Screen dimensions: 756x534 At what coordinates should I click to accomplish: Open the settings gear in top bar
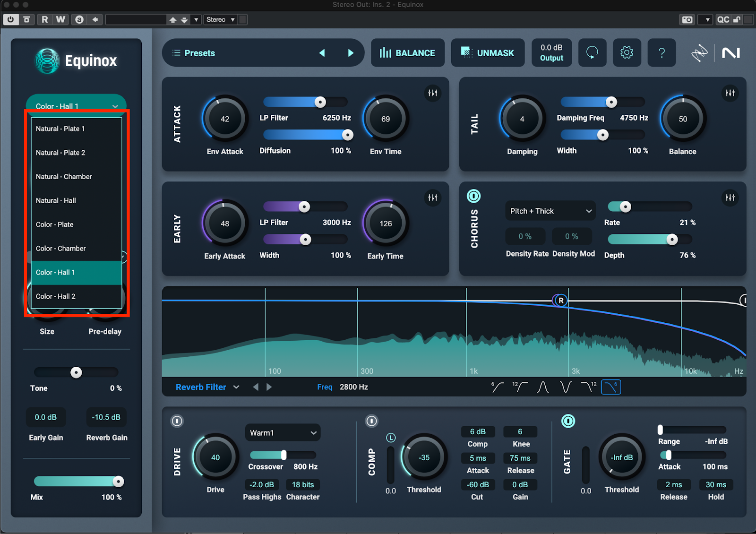[x=627, y=52]
